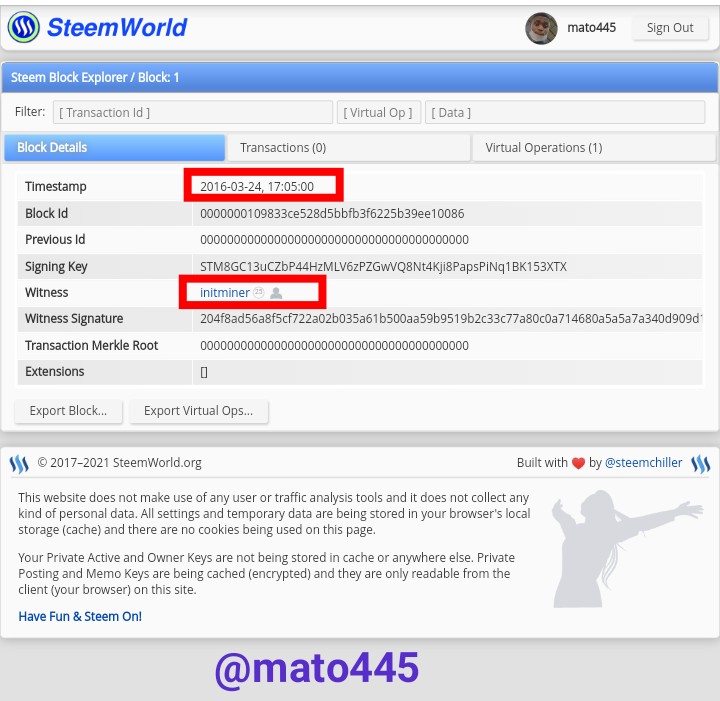The image size is (720, 701).
Task: Click the Steem logo left of copyright
Action: coord(19,464)
